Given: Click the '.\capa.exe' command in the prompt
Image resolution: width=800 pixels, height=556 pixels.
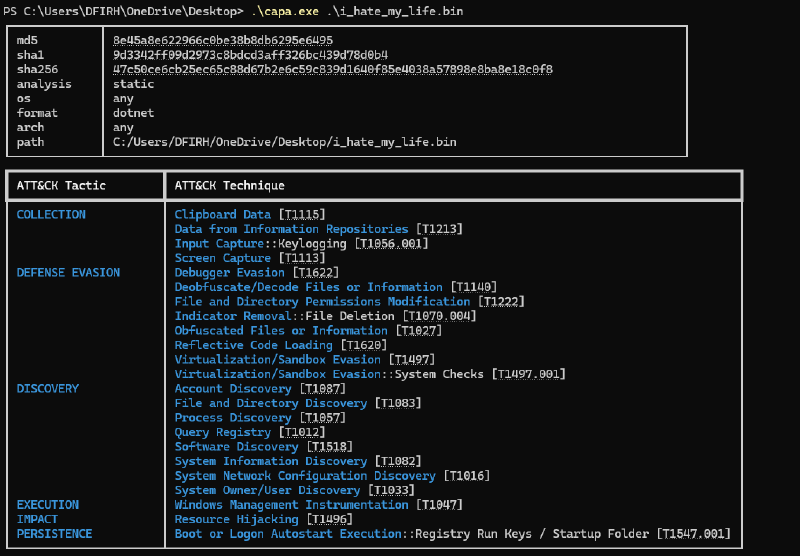Looking at the screenshot, I should (x=285, y=11).
